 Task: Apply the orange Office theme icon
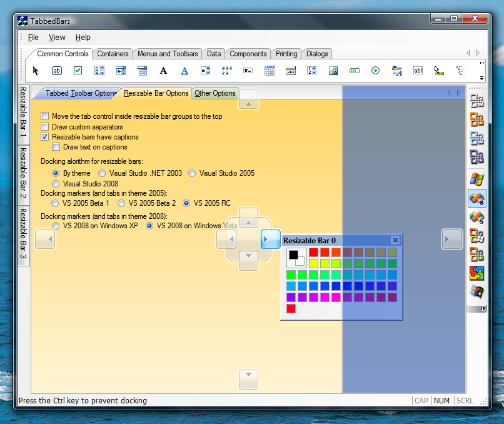click(x=477, y=119)
